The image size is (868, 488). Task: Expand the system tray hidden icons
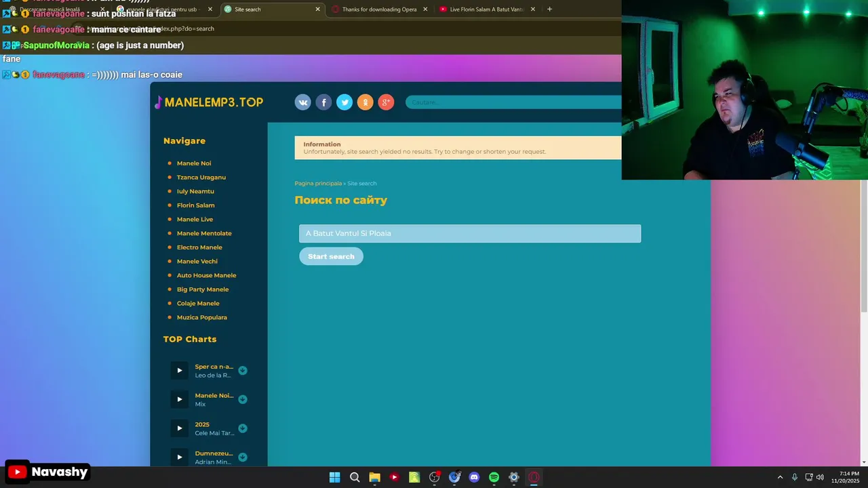coord(780,477)
